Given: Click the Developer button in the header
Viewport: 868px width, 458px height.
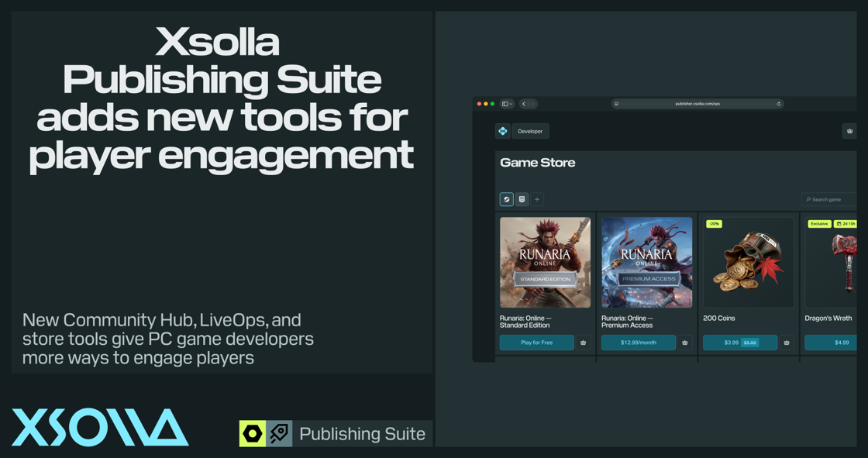Looking at the screenshot, I should (x=530, y=131).
